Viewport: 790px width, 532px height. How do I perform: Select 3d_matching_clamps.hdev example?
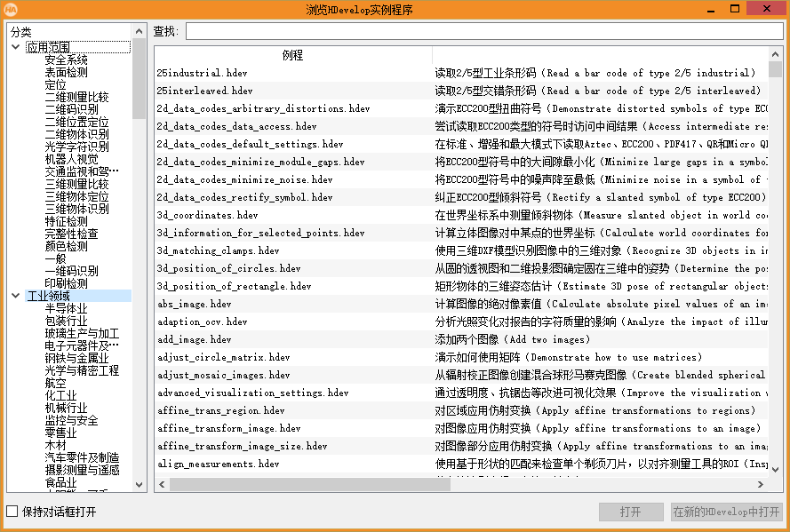click(218, 250)
